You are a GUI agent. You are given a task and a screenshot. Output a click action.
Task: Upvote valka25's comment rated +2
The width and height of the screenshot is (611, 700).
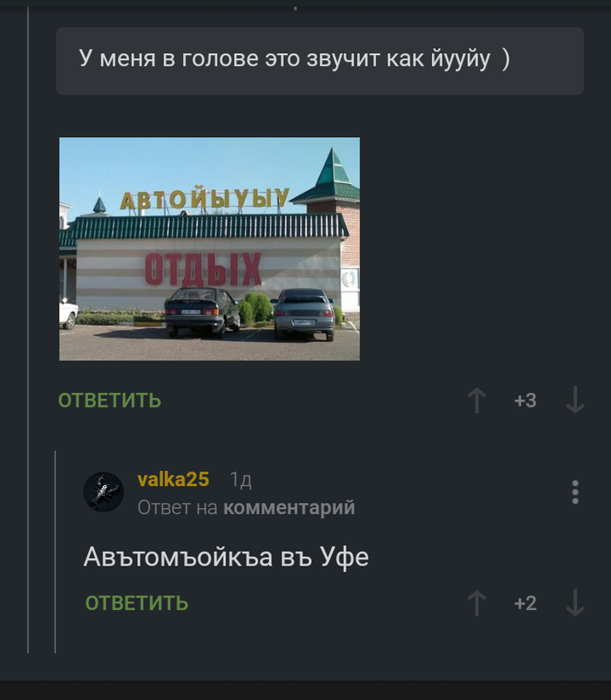pos(477,603)
